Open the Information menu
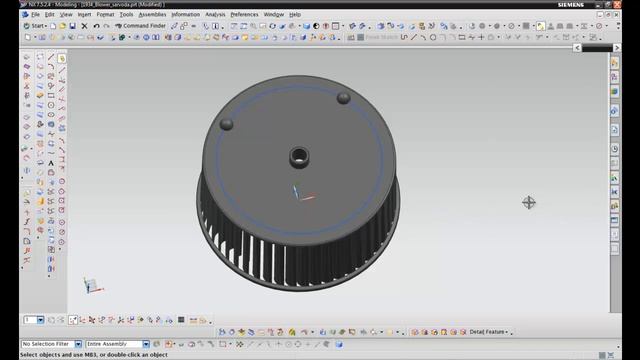 185,14
